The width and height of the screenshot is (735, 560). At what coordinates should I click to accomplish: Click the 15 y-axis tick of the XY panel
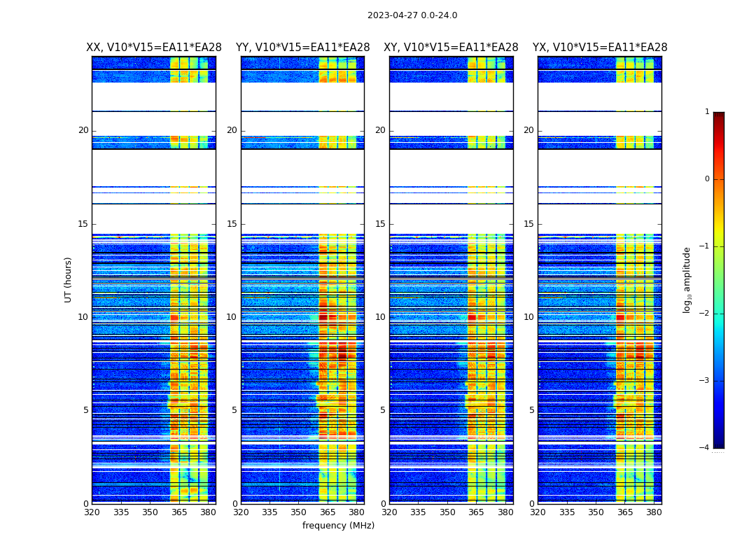coord(380,224)
